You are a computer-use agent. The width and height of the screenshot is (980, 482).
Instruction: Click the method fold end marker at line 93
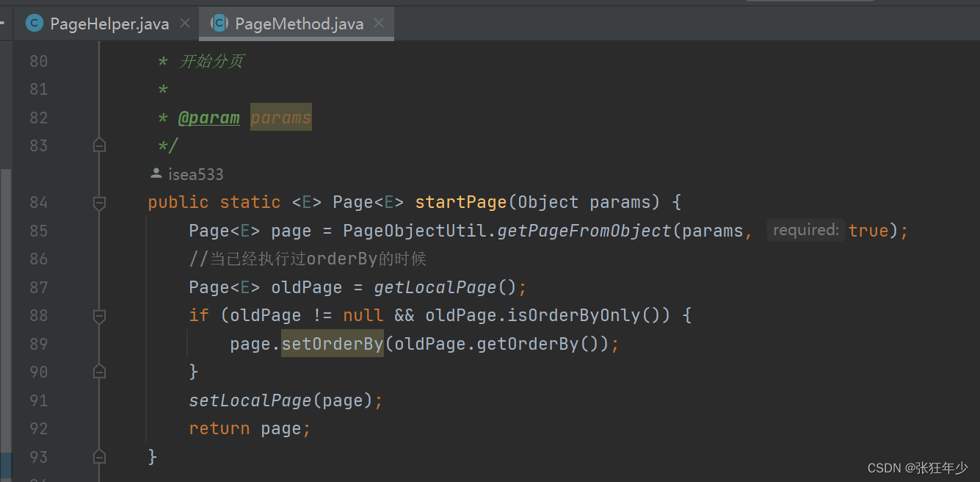tap(99, 457)
